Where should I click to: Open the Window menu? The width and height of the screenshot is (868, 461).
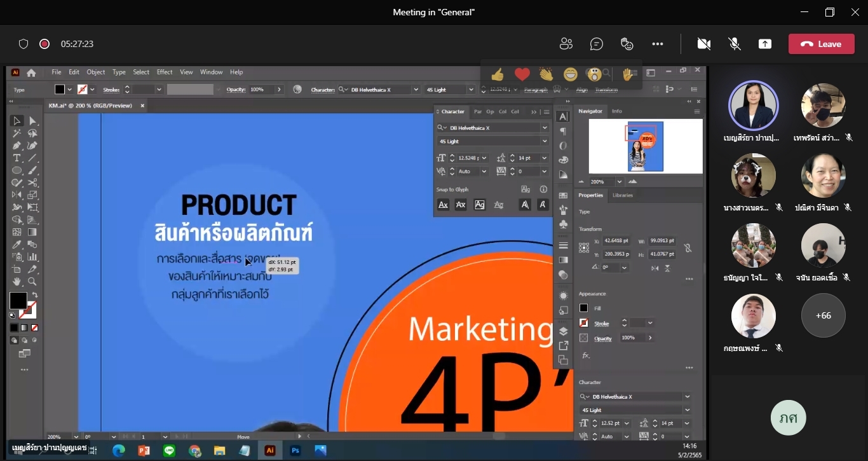pos(212,72)
